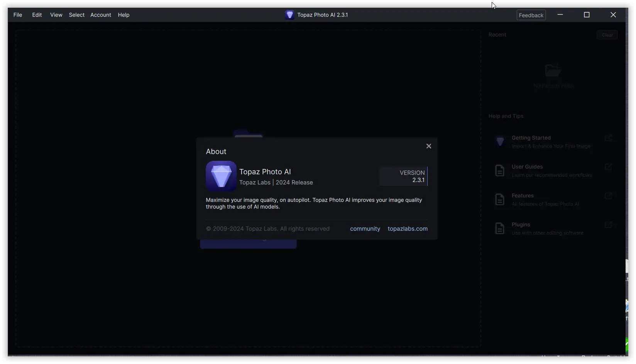Clear the Recent files list
This screenshot has height=364, width=636.
tap(607, 35)
